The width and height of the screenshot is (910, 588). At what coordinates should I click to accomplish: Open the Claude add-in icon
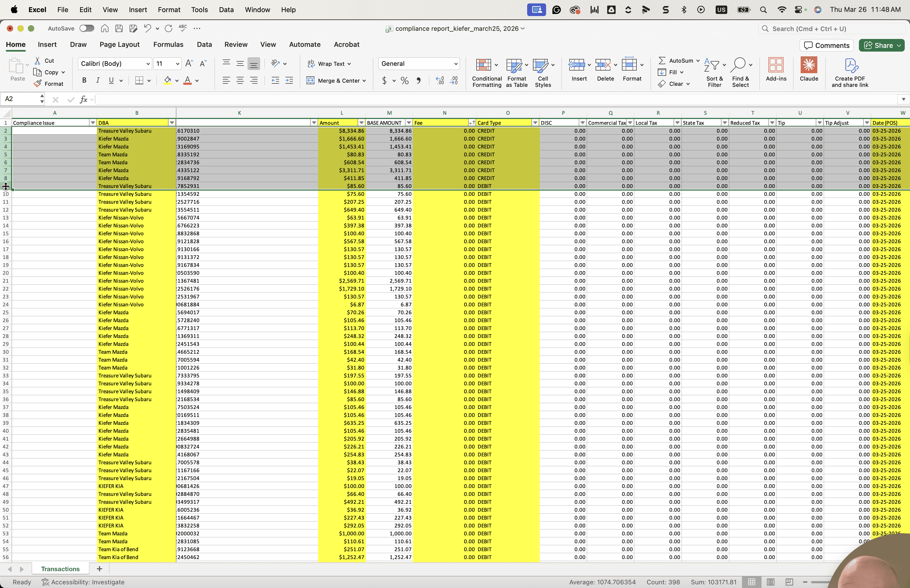(x=809, y=69)
